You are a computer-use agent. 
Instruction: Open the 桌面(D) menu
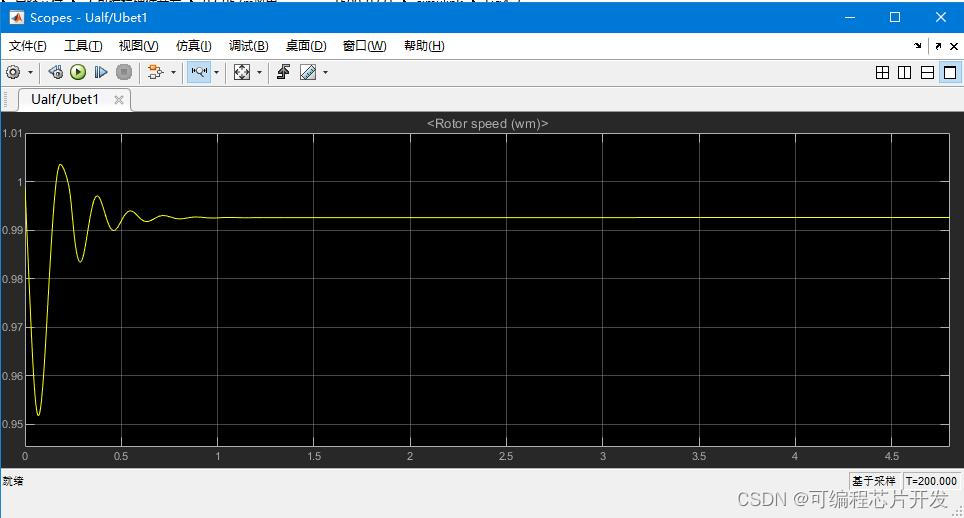(x=306, y=46)
